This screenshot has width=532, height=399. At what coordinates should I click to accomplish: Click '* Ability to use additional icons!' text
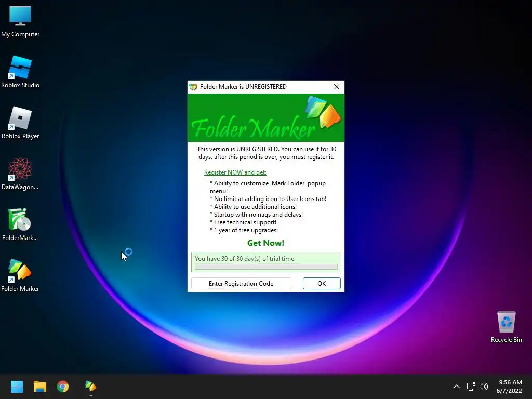point(253,207)
